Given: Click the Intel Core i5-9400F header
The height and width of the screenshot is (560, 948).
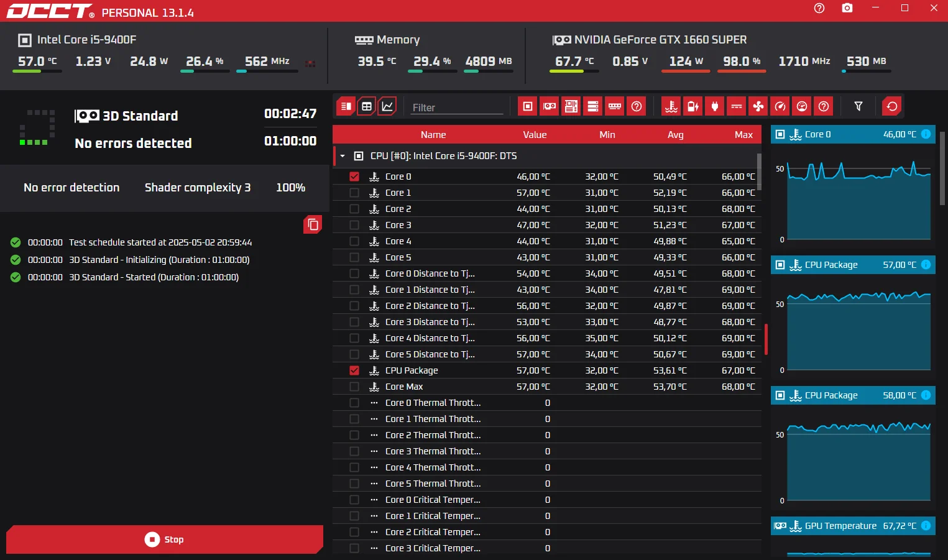Looking at the screenshot, I should [x=77, y=40].
